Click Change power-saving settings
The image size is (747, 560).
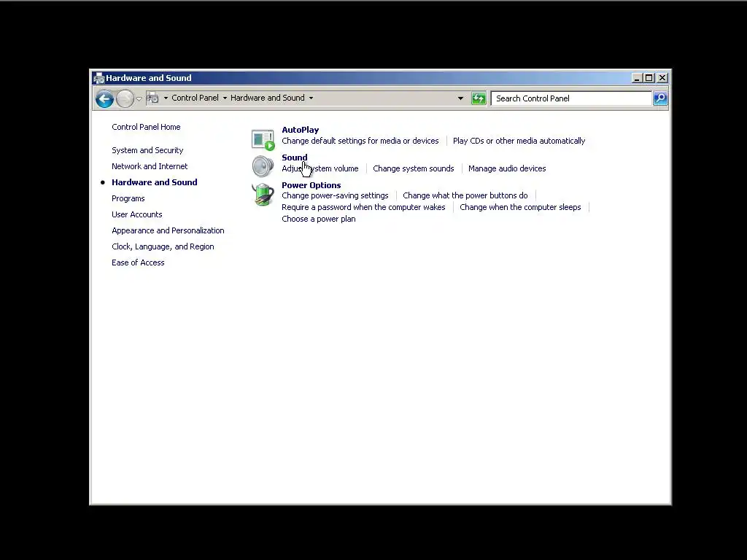click(x=335, y=195)
